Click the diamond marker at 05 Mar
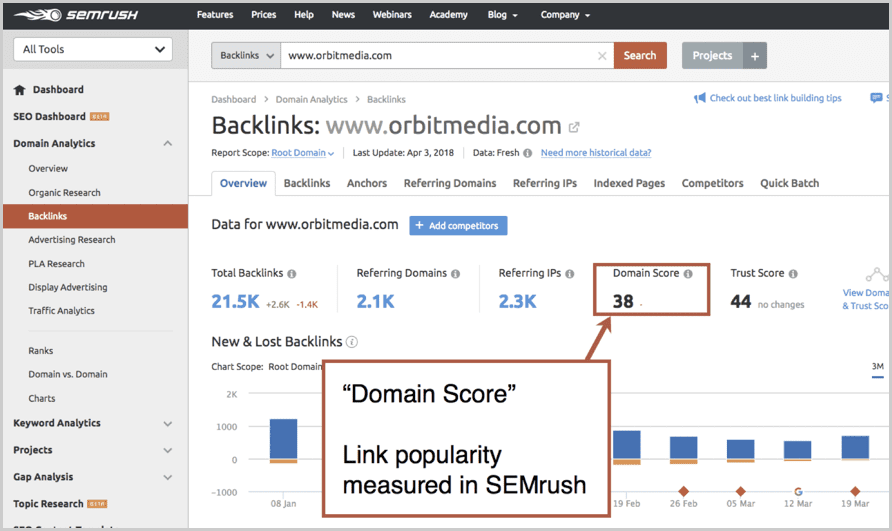The width and height of the screenshot is (892, 531). pos(741,491)
